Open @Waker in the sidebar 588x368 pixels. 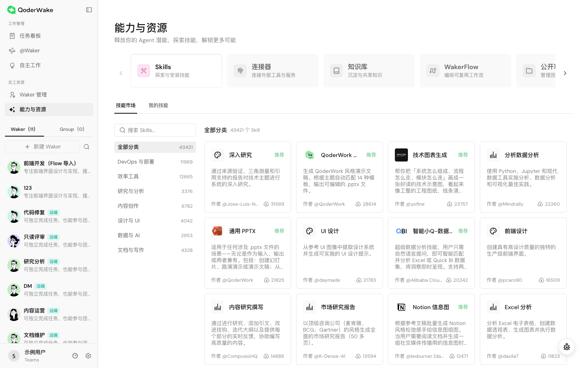coord(49,51)
